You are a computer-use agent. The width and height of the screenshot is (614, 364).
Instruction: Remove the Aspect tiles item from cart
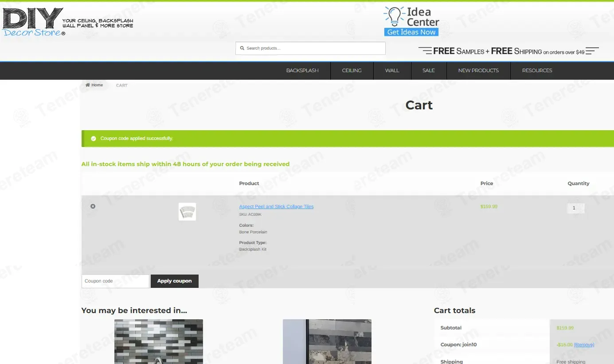coord(93,206)
